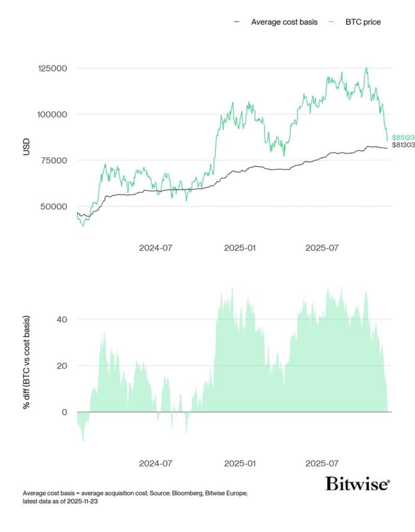Screen dimensions: 415x532
Task: Select the green $85123 price label
Action: click(404, 138)
